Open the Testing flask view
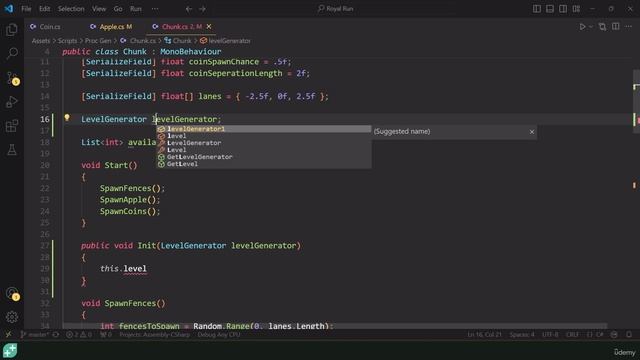The height and width of the screenshot is (360, 640). (x=12, y=150)
